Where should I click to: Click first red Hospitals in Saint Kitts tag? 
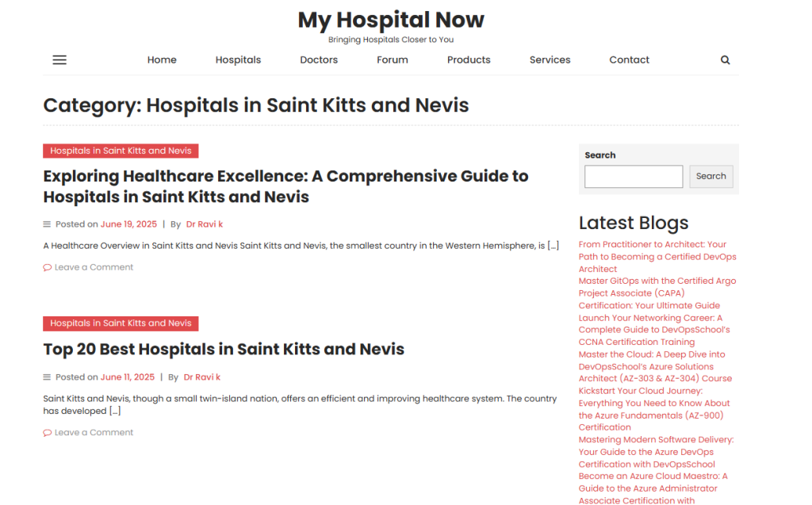coord(121,151)
